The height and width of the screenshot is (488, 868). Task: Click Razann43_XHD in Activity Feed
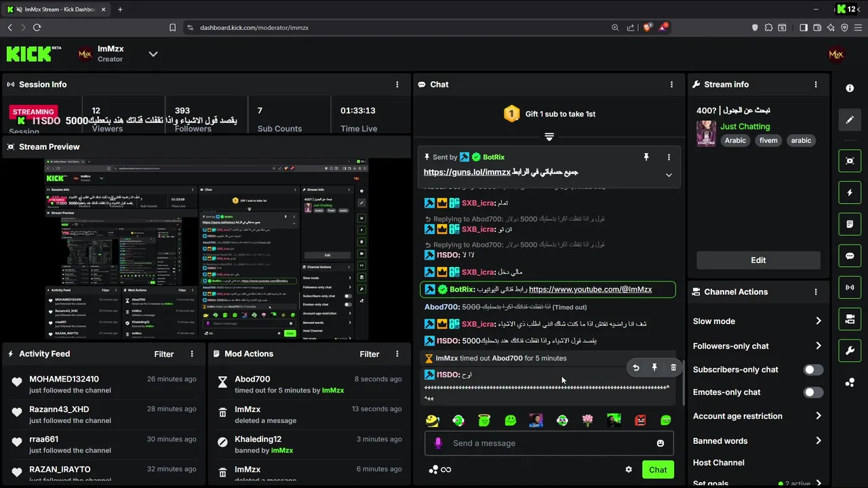click(59, 409)
